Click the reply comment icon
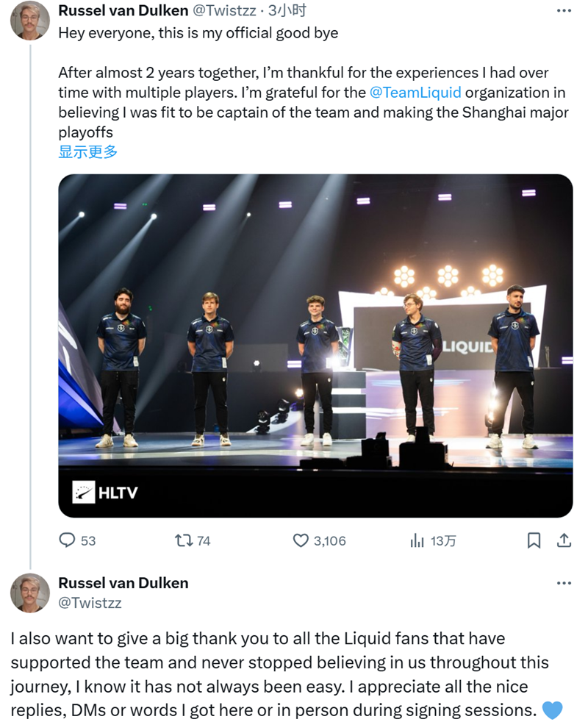The width and height of the screenshot is (588, 722). pos(68,540)
